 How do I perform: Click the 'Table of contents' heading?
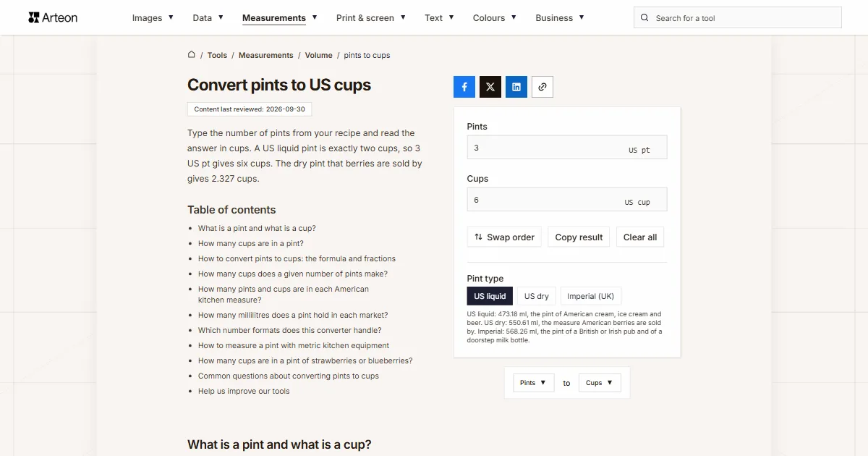231,210
